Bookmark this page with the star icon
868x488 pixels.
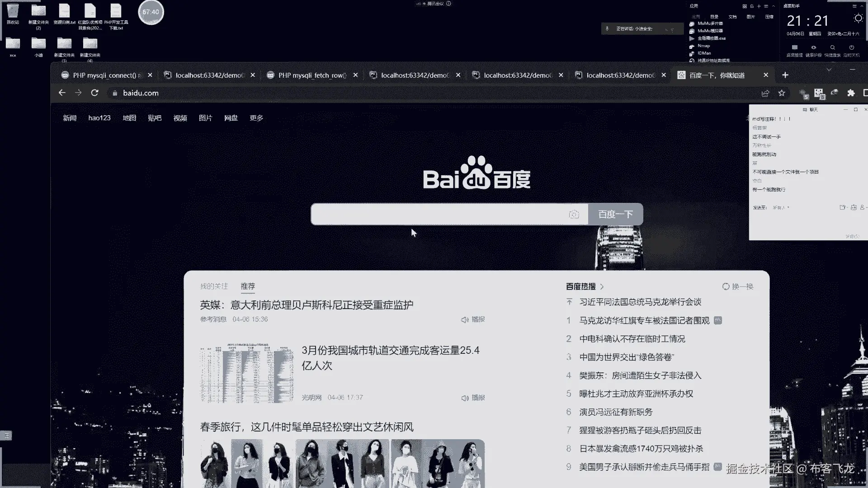tap(782, 93)
